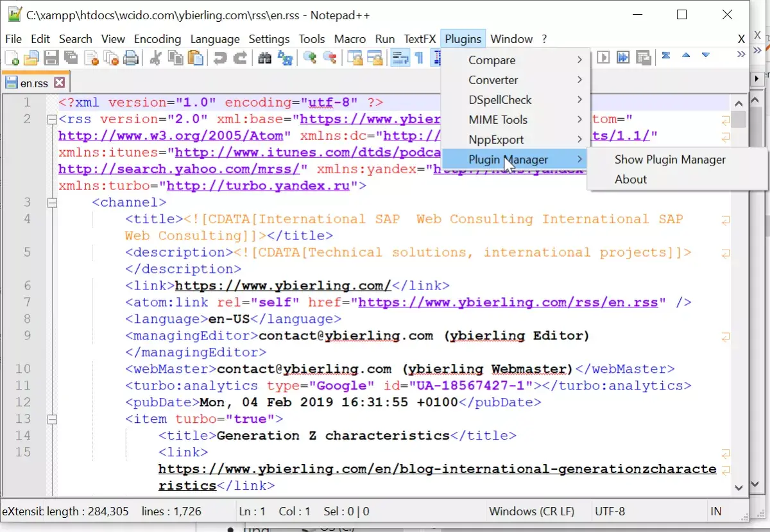
Task: Open the View menu
Action: click(x=113, y=39)
